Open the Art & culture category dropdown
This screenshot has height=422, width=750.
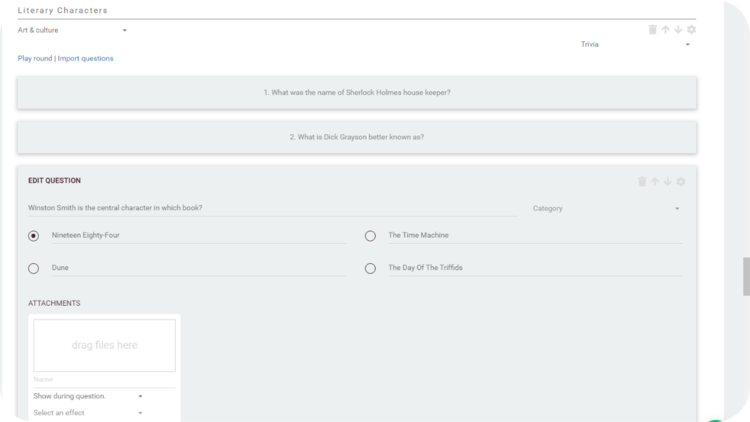pos(72,30)
